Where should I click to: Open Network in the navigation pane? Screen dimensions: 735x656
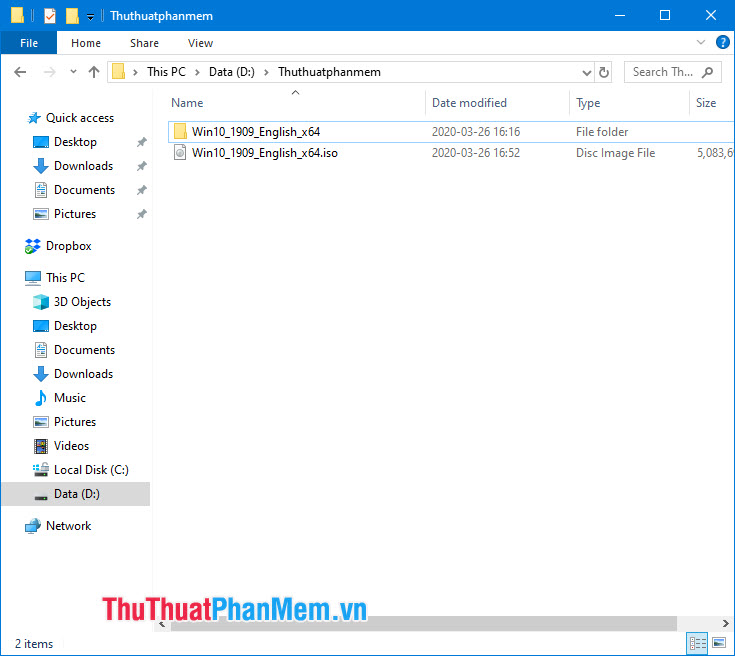coord(68,526)
